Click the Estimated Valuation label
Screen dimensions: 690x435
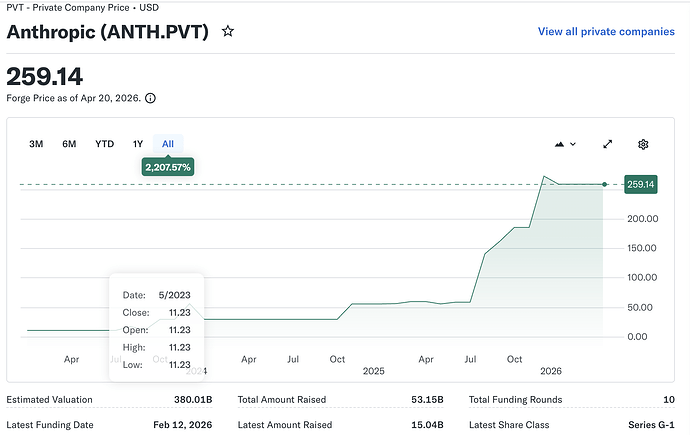[x=49, y=400]
